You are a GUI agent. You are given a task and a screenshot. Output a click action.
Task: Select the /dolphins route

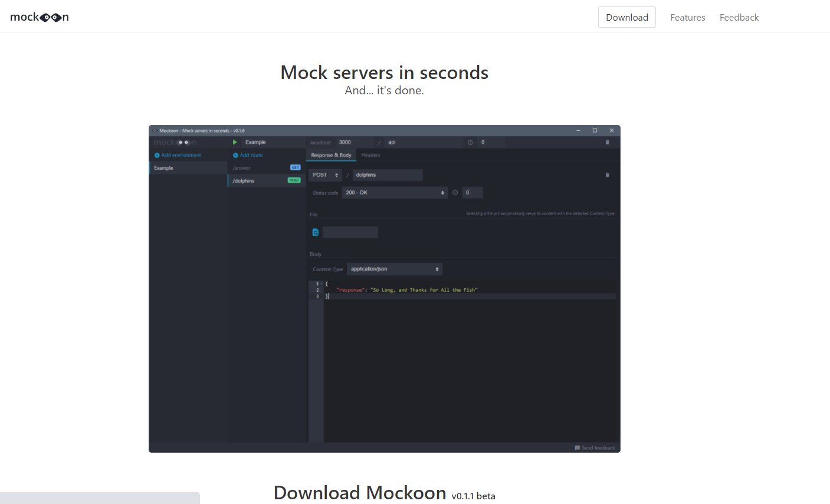267,180
